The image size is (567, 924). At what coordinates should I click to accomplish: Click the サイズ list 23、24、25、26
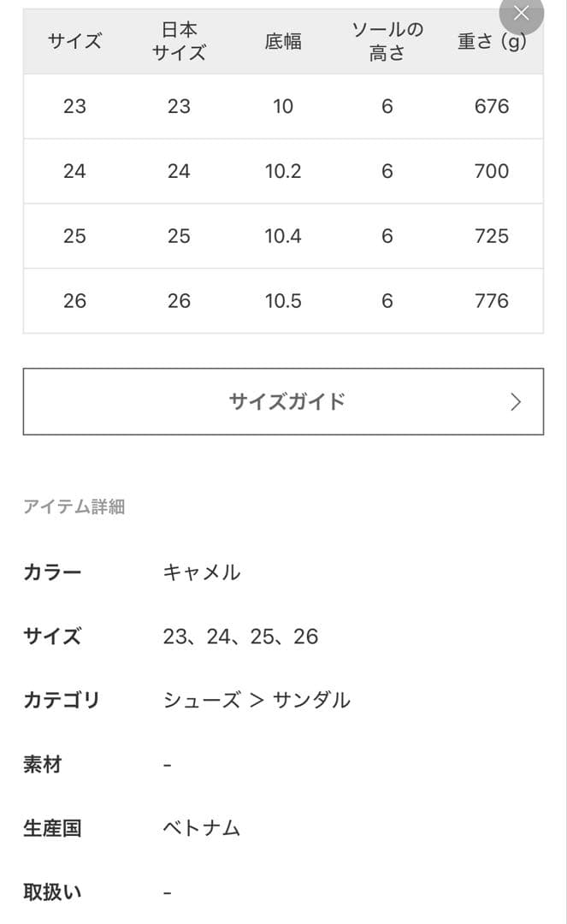242,637
